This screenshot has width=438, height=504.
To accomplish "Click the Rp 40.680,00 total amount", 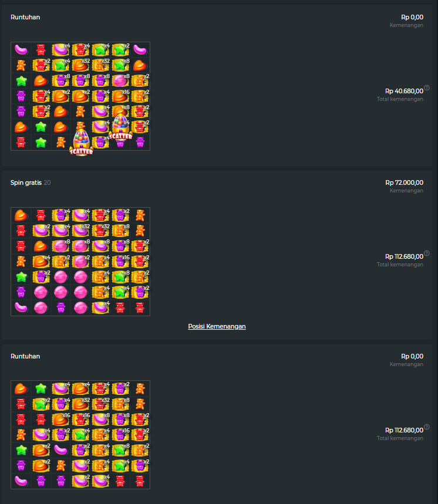I will point(404,91).
